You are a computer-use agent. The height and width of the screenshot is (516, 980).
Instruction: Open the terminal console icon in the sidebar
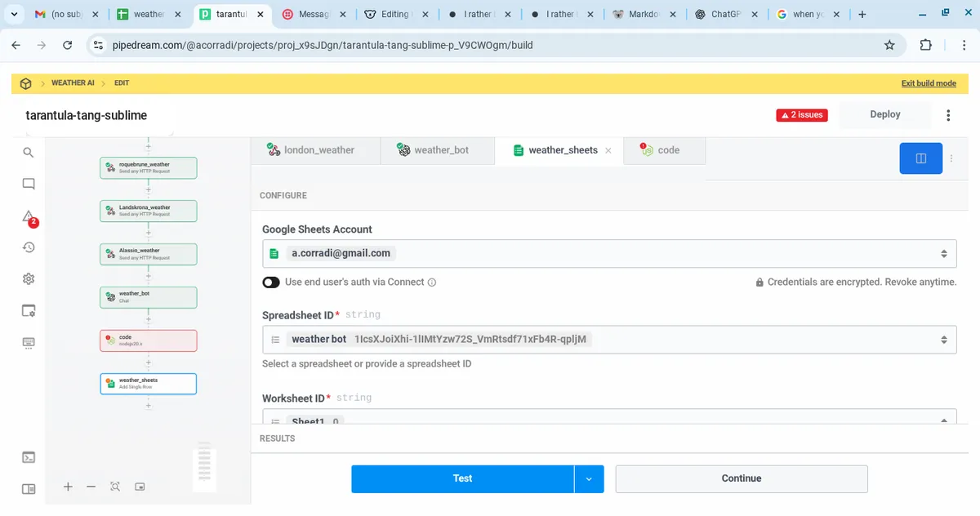pos(29,457)
